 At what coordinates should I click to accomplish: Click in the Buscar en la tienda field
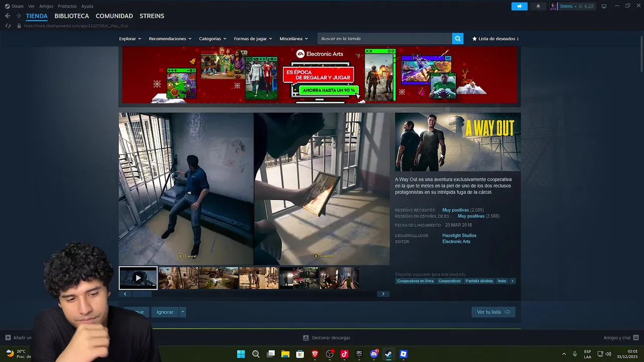(385, 39)
